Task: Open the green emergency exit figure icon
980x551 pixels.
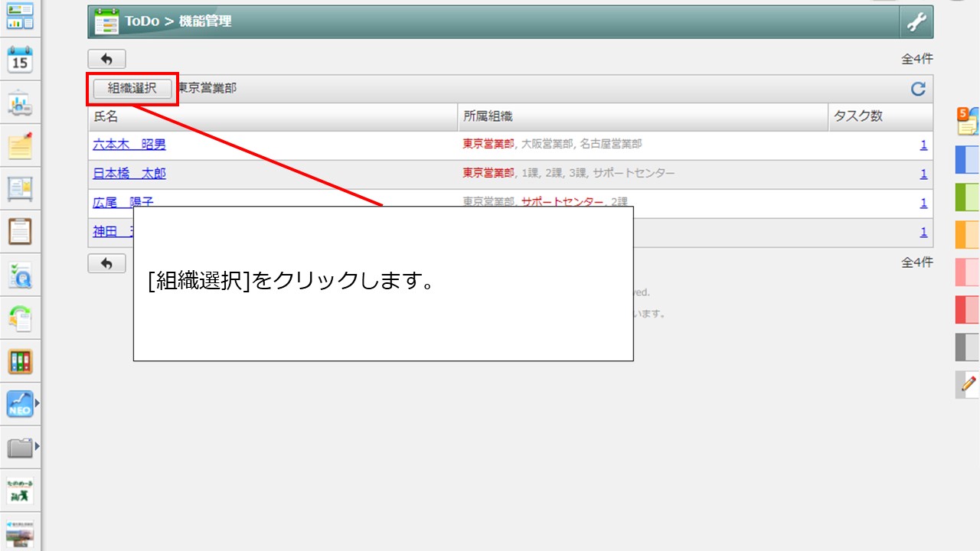Action: (20, 491)
